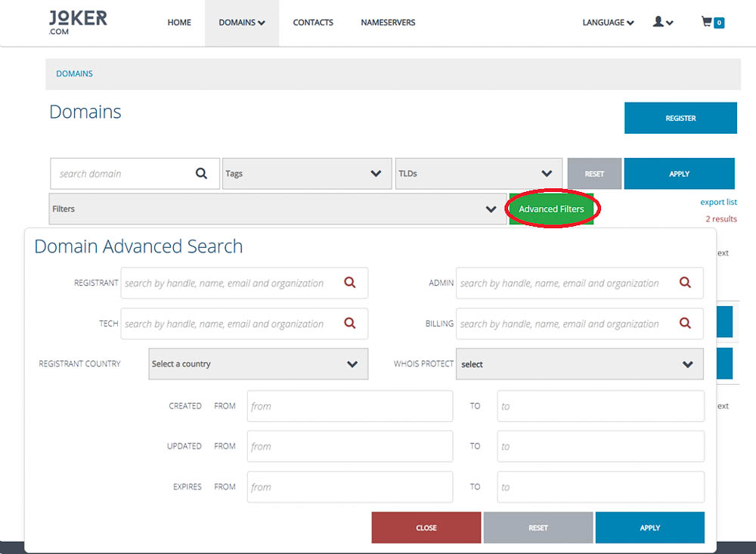Click the red Close button
The width and height of the screenshot is (756, 554).
(426, 528)
